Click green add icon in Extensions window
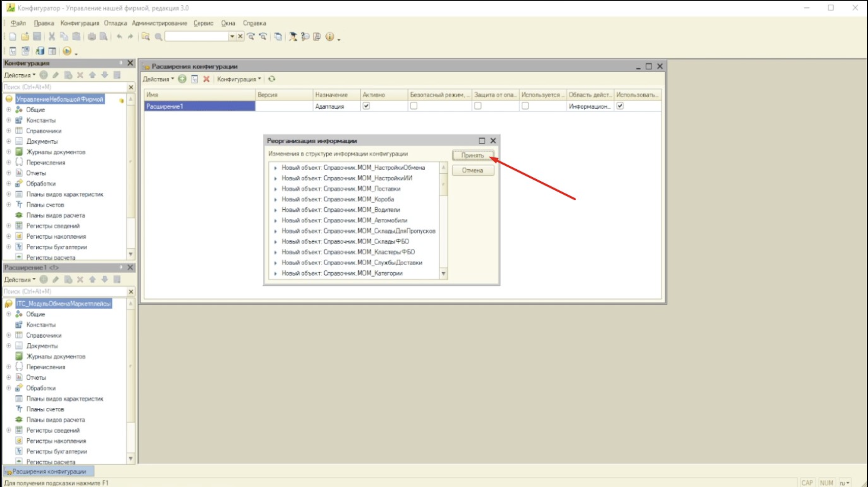 tap(182, 79)
